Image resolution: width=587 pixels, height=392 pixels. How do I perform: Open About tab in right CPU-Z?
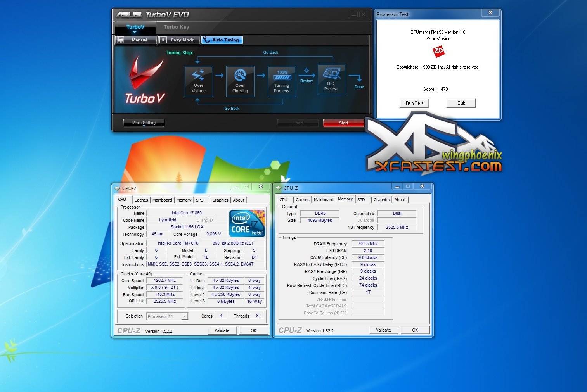click(400, 200)
